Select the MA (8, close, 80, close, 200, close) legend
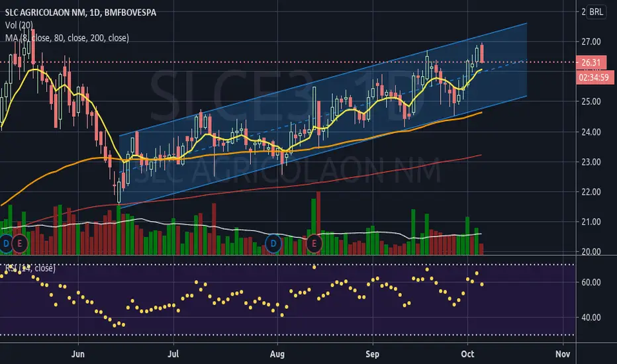Viewport: 617px width, 364px height. [67, 38]
